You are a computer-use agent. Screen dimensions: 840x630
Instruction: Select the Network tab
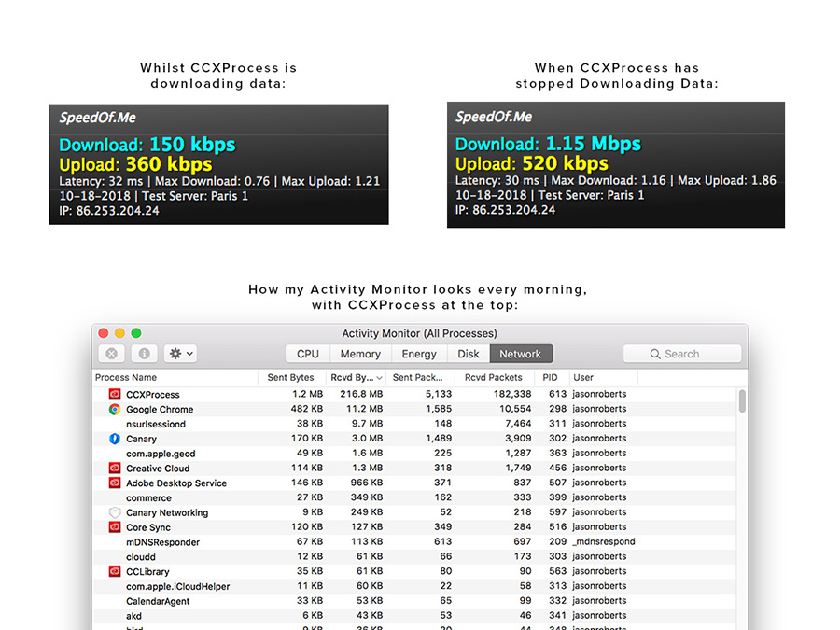(521, 354)
